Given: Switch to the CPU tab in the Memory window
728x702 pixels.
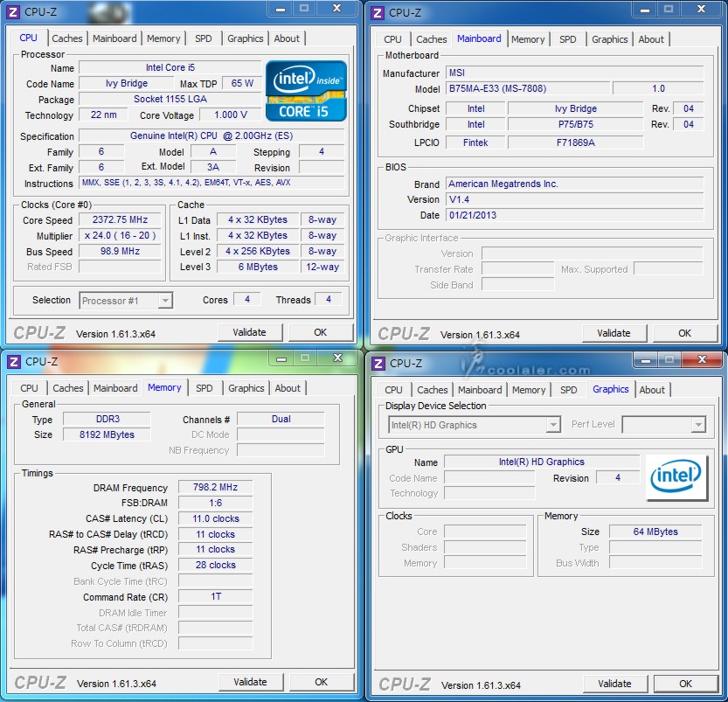Looking at the screenshot, I should point(29,388).
